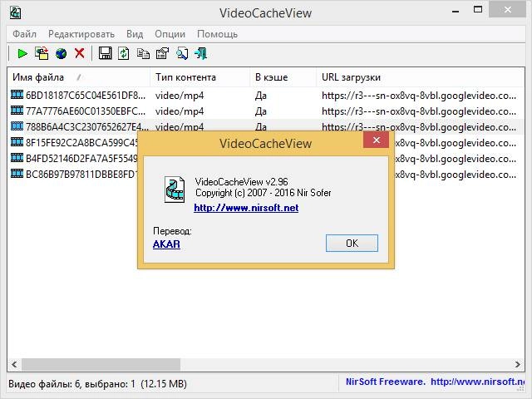Refresh the list with the green arrows icon
Viewport: 532px width, 399px height.
point(124,53)
